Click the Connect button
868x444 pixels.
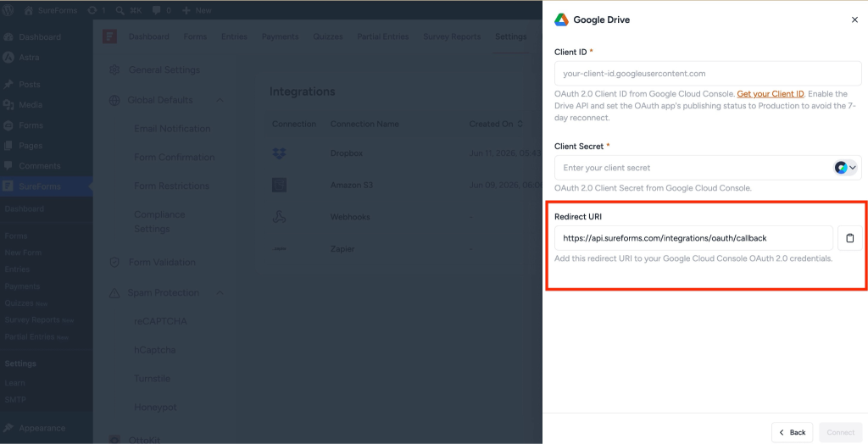[841, 432]
